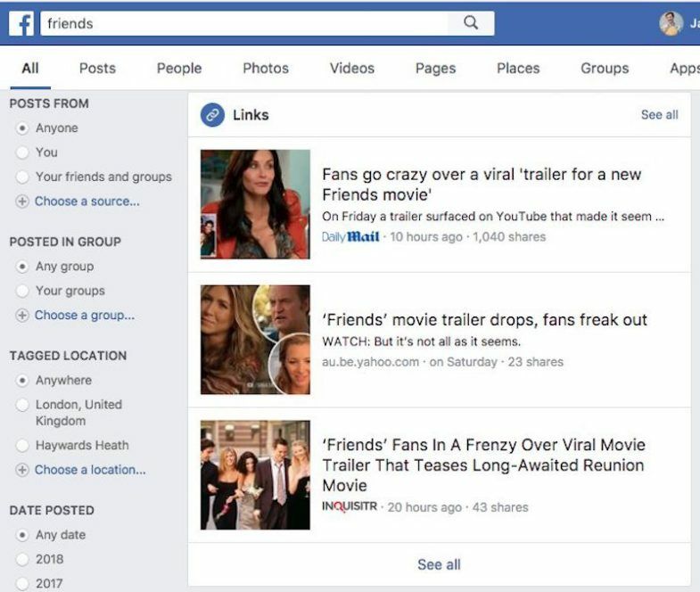Click 'WATCH: But it's not all' description

pos(422,341)
